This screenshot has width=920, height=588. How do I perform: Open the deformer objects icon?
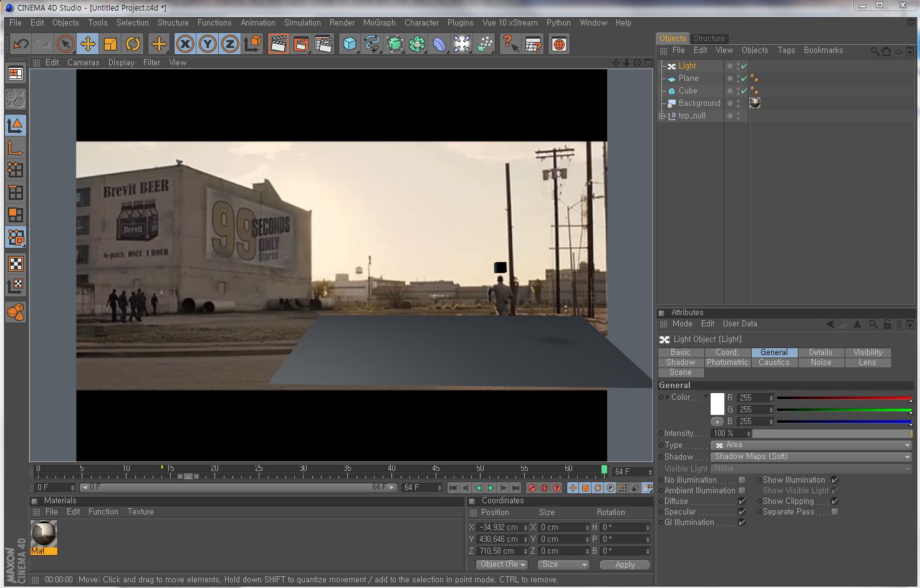point(439,44)
